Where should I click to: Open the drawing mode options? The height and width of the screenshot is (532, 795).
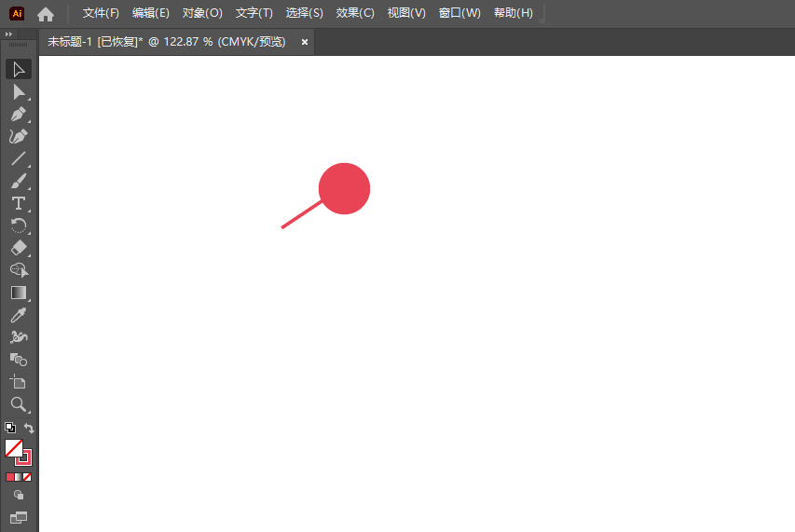click(x=19, y=495)
